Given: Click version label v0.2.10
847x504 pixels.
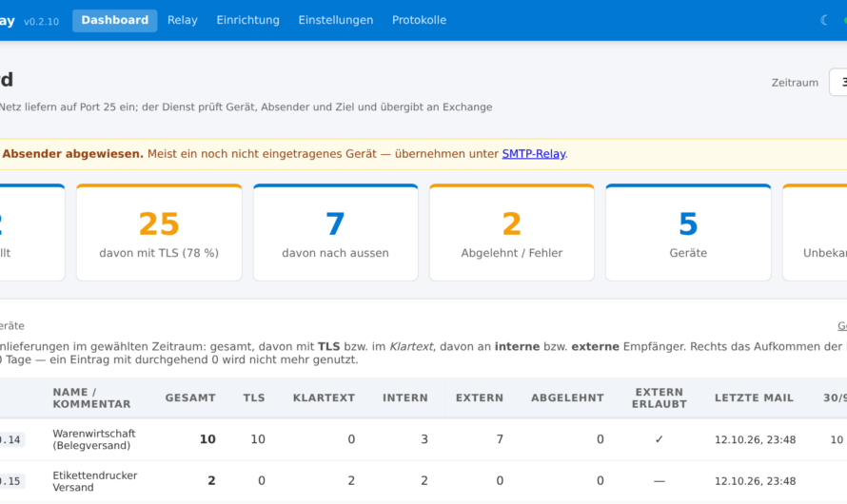Looking at the screenshot, I should pyautogui.click(x=41, y=22).
